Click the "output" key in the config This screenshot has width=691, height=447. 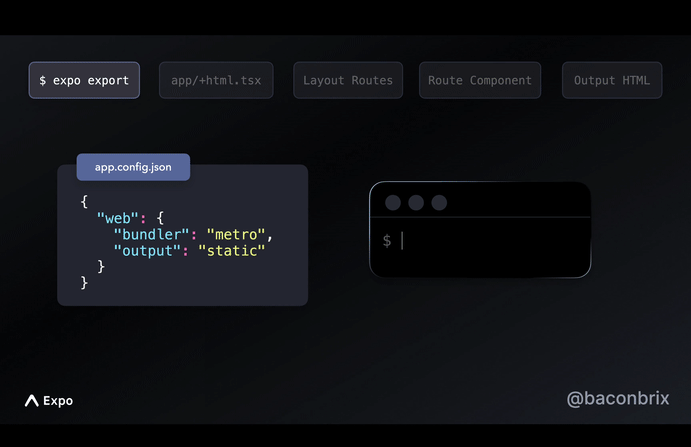(x=147, y=251)
